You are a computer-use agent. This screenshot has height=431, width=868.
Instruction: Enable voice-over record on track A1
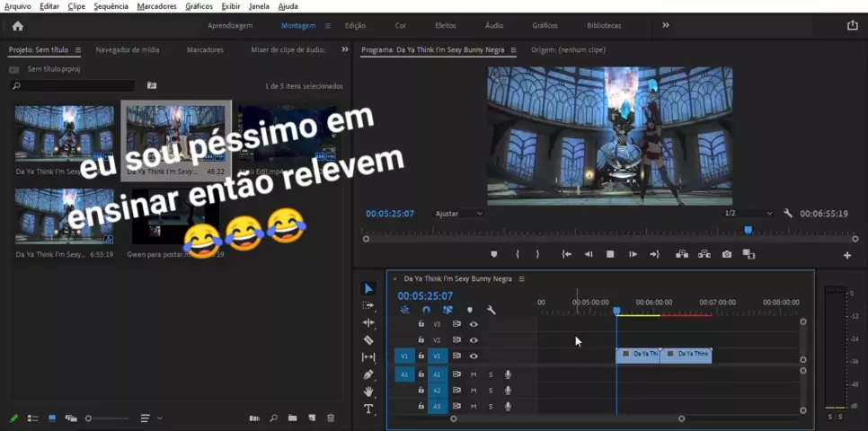pos(508,374)
